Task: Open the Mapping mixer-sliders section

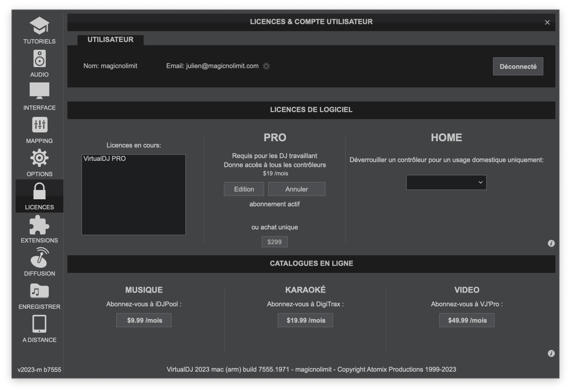Action: pyautogui.click(x=39, y=130)
